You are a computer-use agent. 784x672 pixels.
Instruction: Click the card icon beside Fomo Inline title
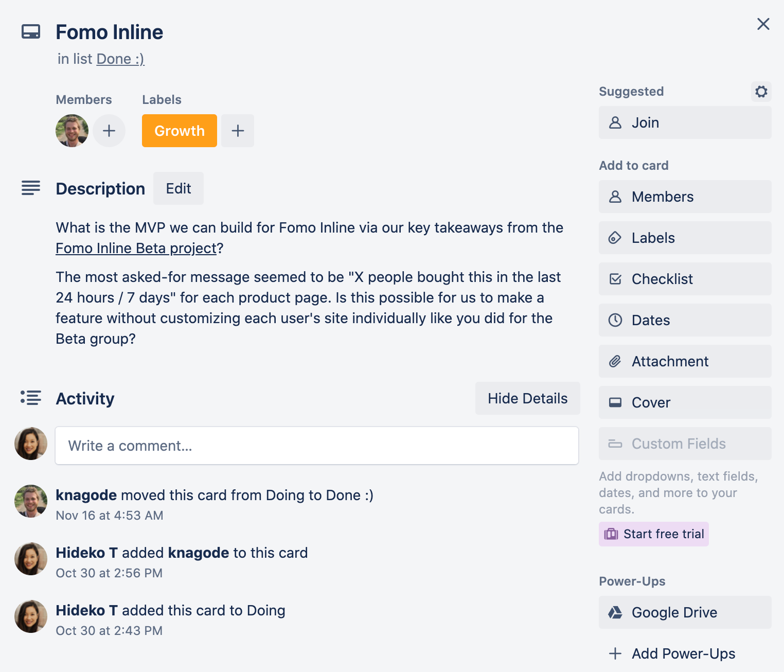coord(31,32)
